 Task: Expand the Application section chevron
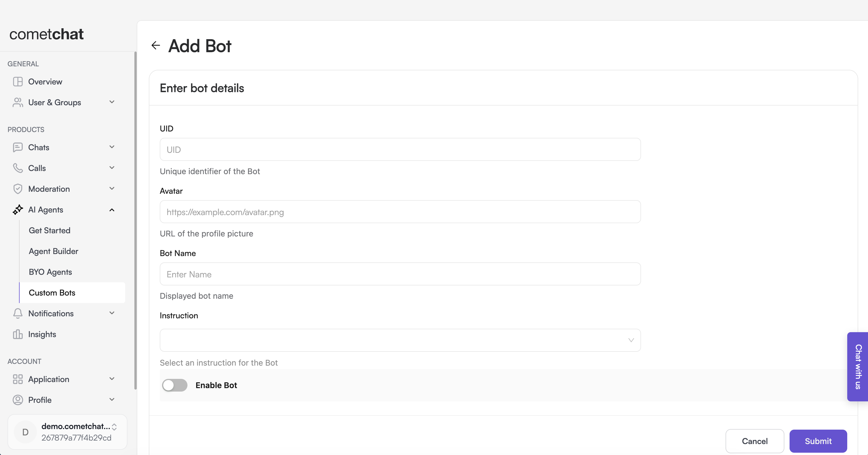(x=112, y=379)
